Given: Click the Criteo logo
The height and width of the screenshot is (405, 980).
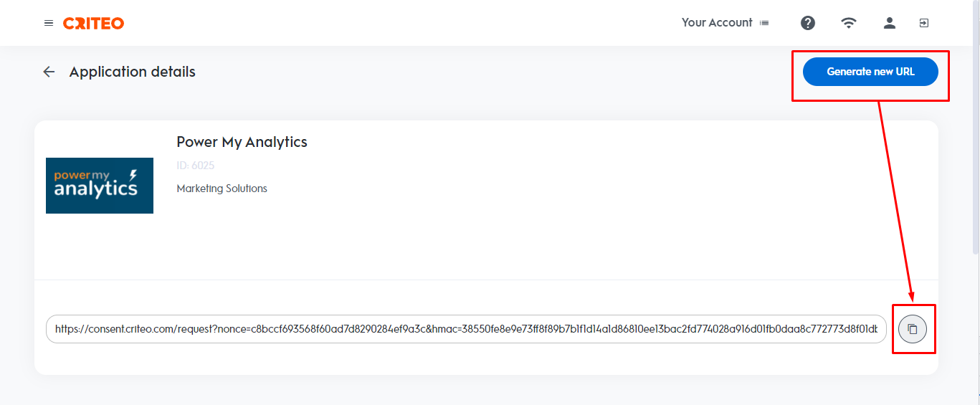Looking at the screenshot, I should coord(93,23).
